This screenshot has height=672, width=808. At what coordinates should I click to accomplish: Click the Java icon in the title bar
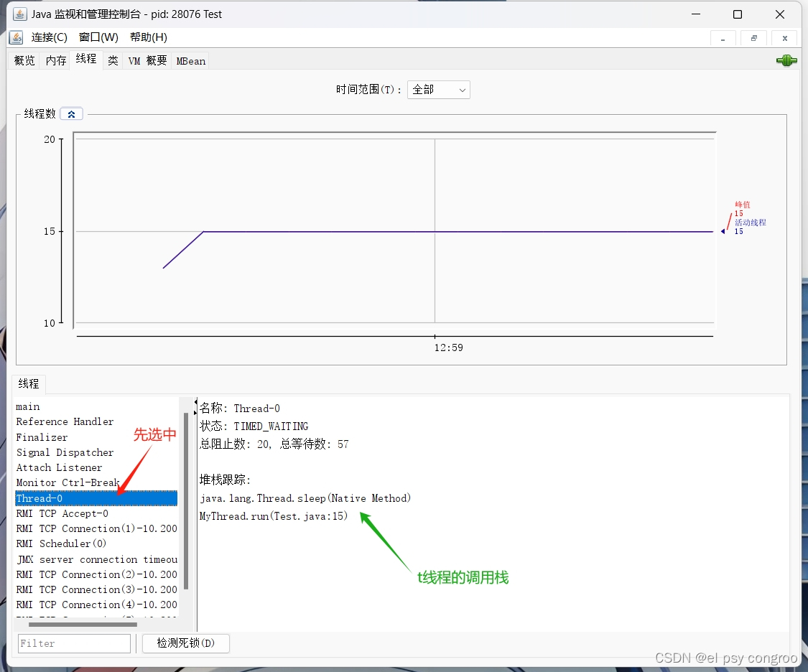coord(19,14)
